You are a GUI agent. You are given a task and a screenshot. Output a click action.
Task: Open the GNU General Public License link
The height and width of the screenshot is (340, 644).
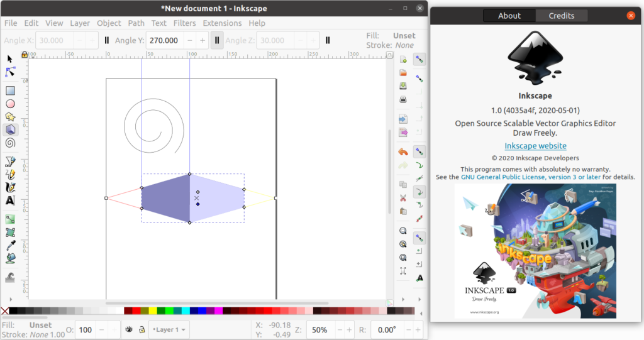click(531, 177)
